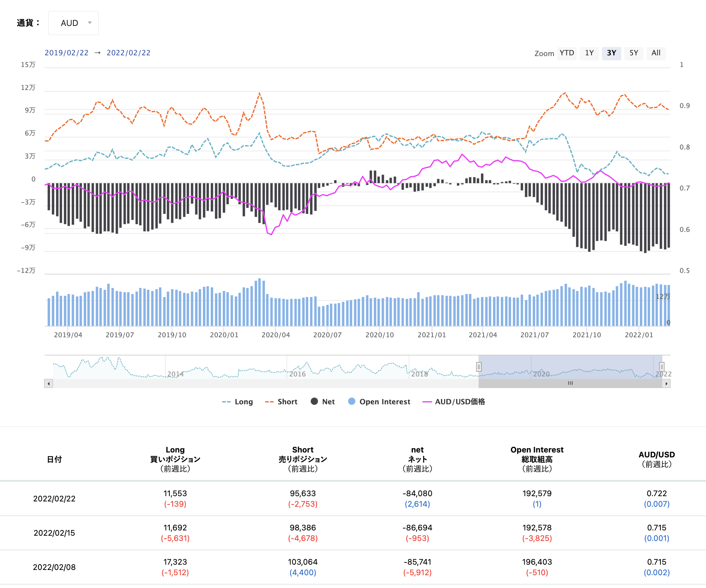This screenshot has width=706, height=588.
Task: Click the navigator left scroll arrow
Action: click(48, 384)
